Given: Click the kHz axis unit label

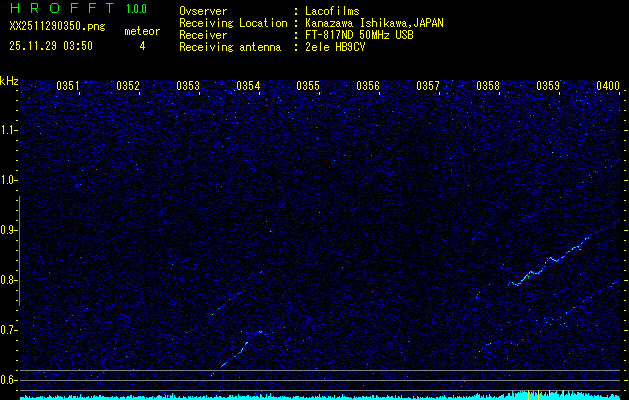Looking at the screenshot, I should click(x=9, y=81).
